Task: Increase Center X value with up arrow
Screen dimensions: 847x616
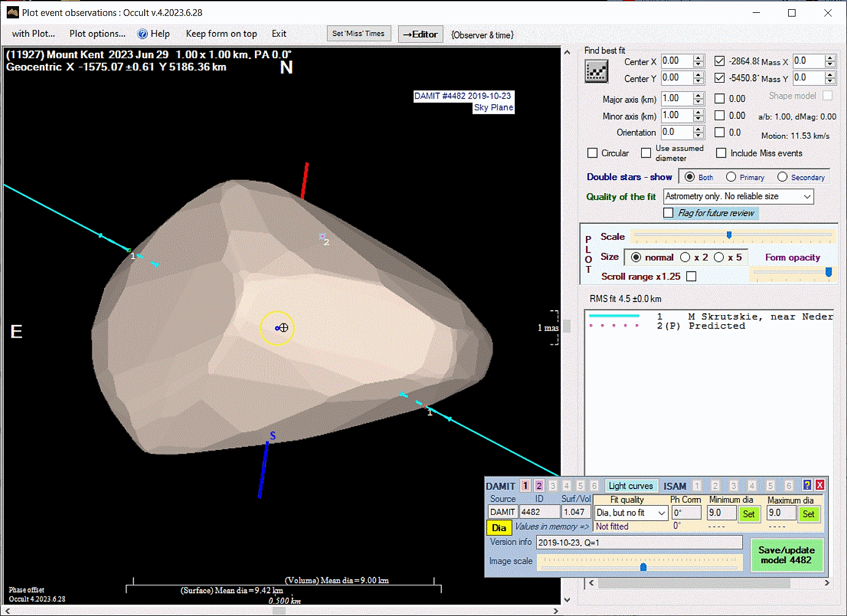Action: point(698,58)
